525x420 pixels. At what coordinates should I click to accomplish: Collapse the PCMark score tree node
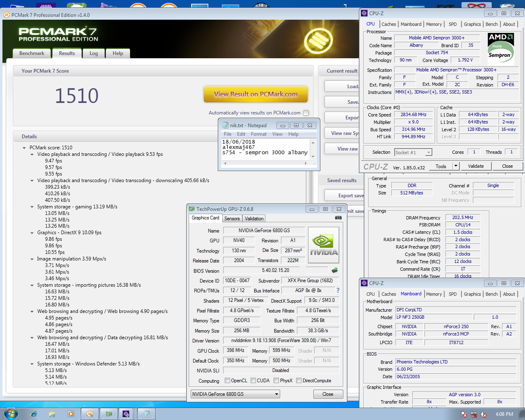[24, 148]
